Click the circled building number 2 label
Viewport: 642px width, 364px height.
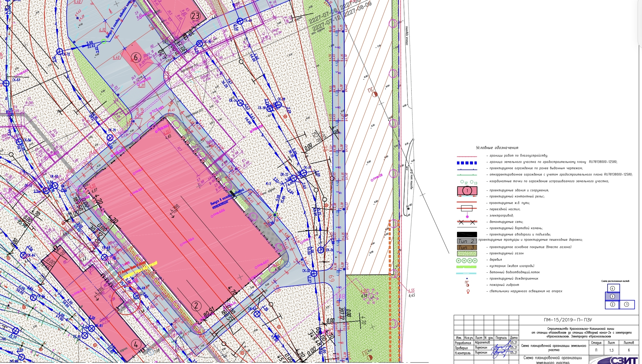coord(196,306)
